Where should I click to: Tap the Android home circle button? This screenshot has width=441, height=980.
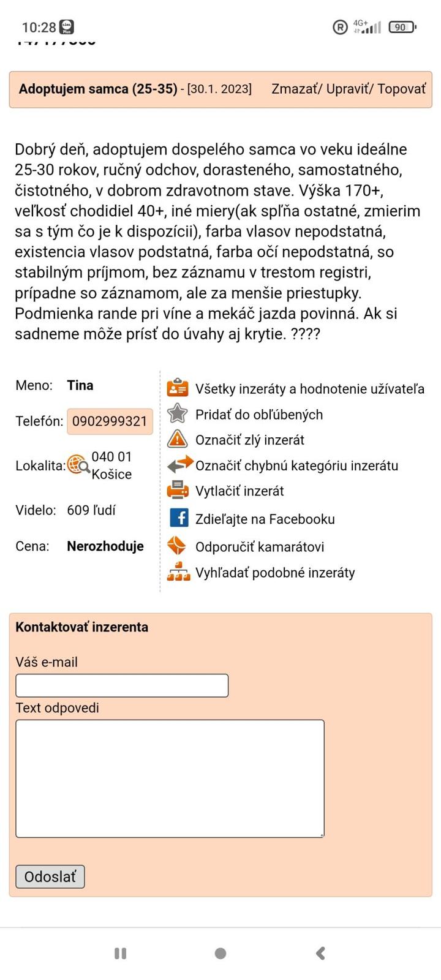(221, 953)
